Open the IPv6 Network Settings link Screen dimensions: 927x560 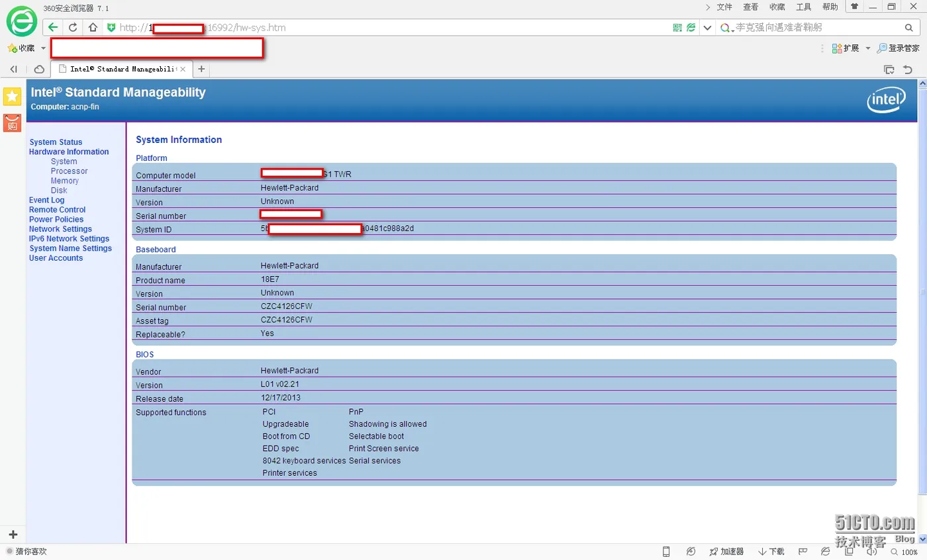(x=69, y=239)
